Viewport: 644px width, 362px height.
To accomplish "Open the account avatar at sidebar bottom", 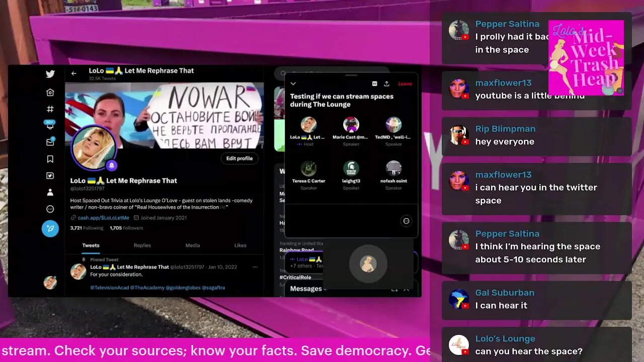I will pyautogui.click(x=50, y=283).
